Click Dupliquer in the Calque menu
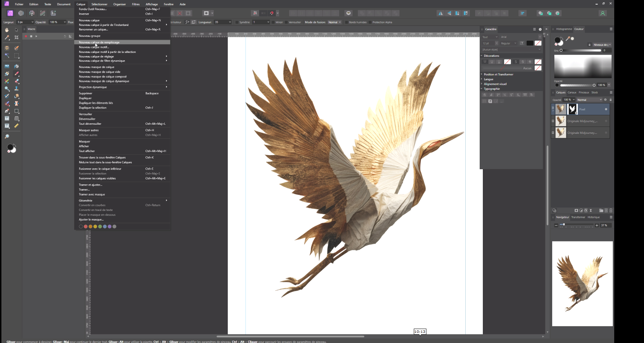 click(x=85, y=98)
